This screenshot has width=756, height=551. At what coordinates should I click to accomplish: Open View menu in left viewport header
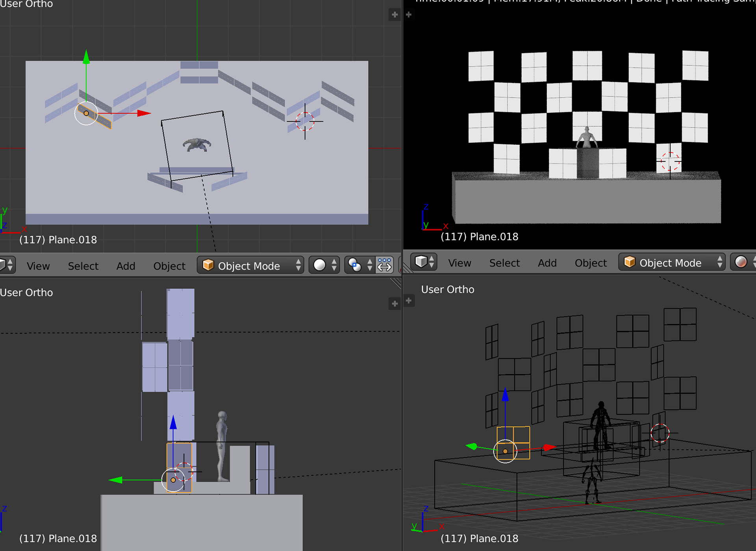(x=38, y=266)
